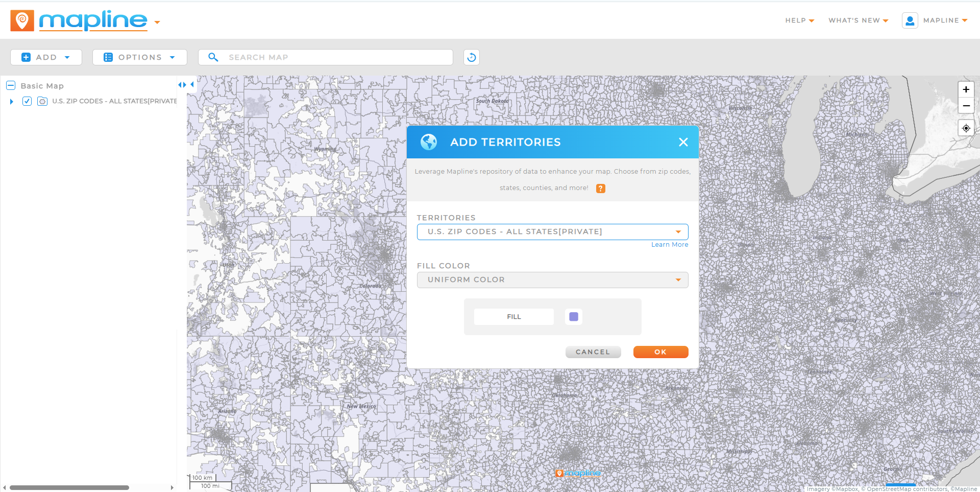Click the locate me icon
980x492 pixels.
tap(966, 128)
